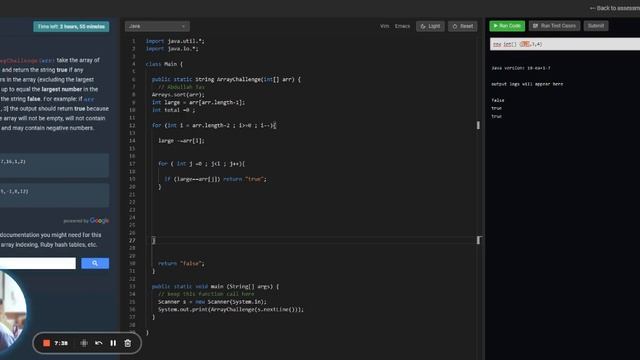Click the 7:28 recording timer
The width and height of the screenshot is (640, 360).
(x=61, y=343)
